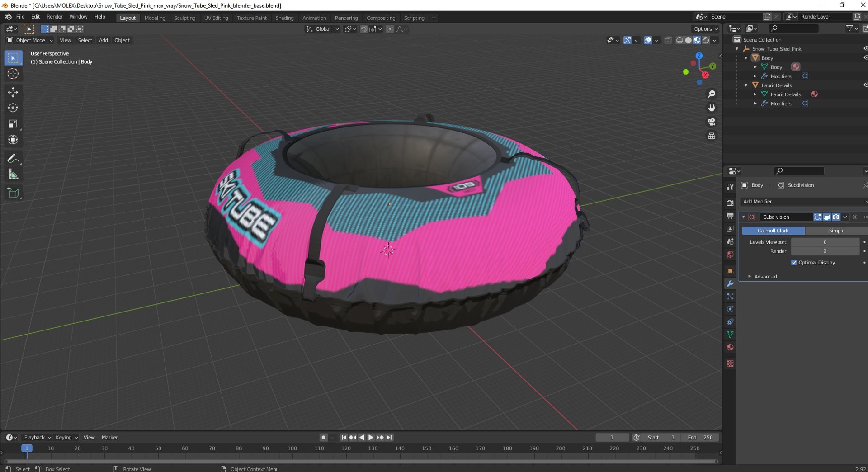Open the World properties tab
This screenshot has width=868, height=472.
coord(730,255)
